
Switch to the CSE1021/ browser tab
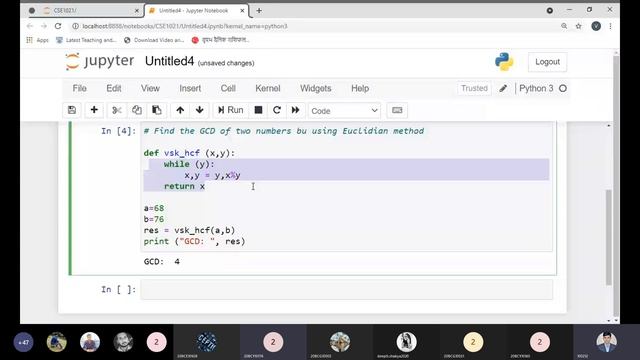(x=86, y=11)
